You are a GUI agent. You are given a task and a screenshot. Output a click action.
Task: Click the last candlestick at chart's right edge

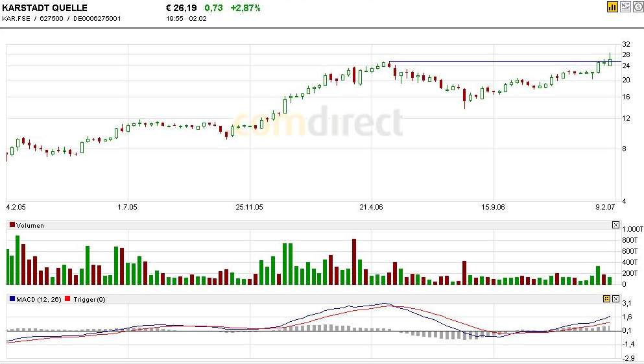610,60
